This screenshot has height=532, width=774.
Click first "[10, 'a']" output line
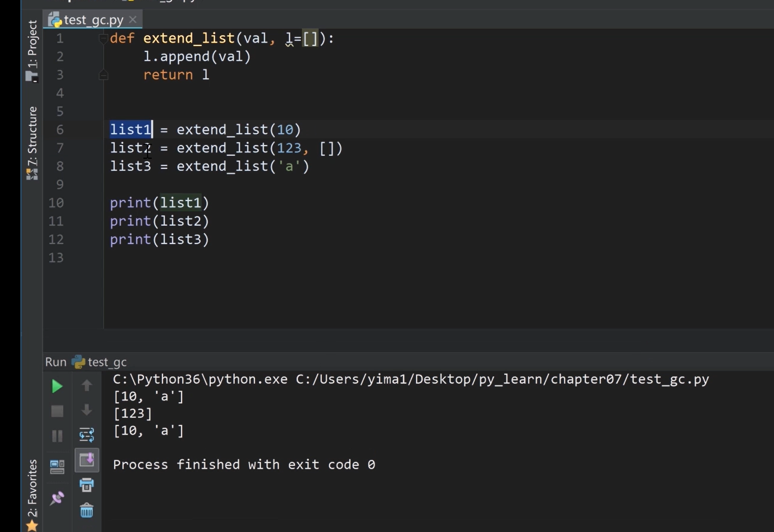pyautogui.click(x=148, y=396)
